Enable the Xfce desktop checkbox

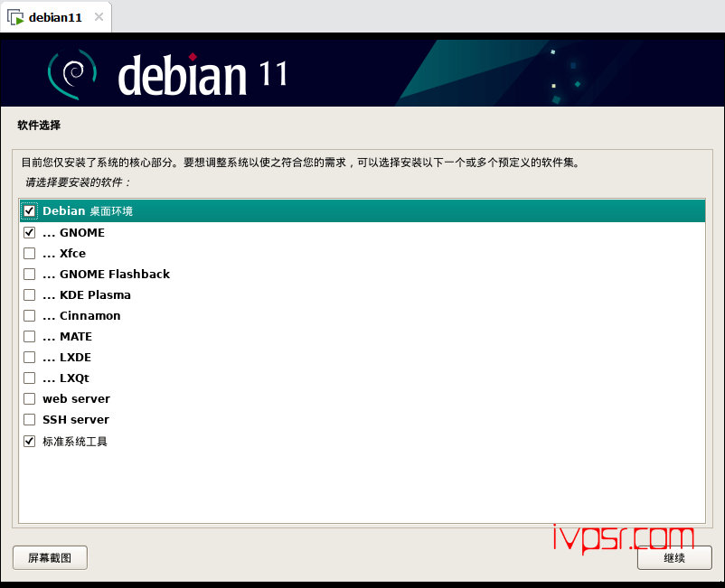tap(29, 253)
